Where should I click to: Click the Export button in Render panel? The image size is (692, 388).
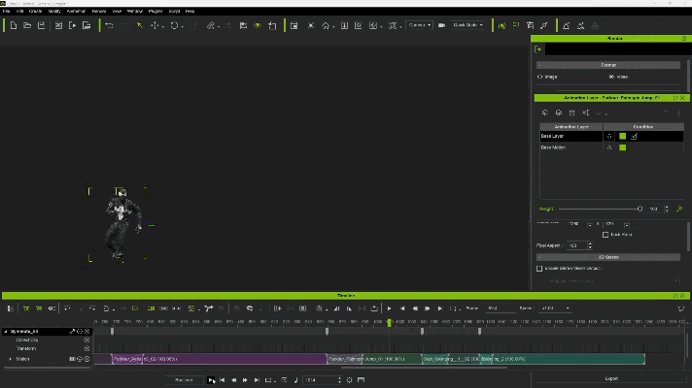[611, 379]
